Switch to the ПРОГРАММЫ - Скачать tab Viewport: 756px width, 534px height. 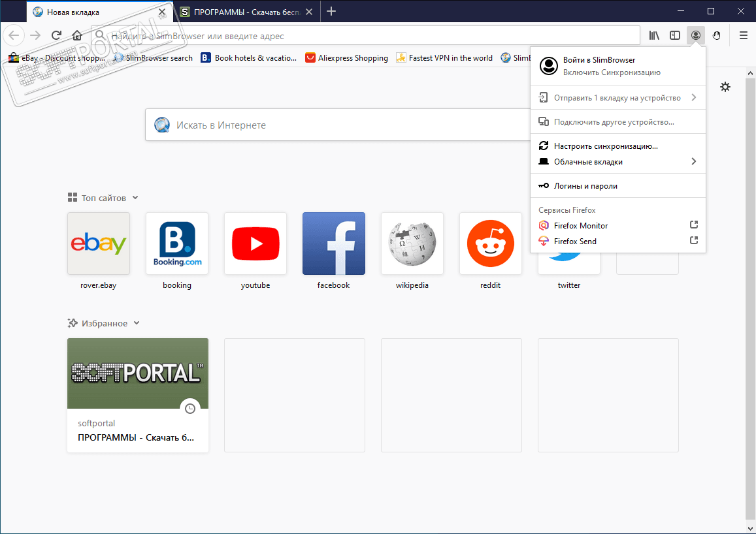[x=246, y=12]
